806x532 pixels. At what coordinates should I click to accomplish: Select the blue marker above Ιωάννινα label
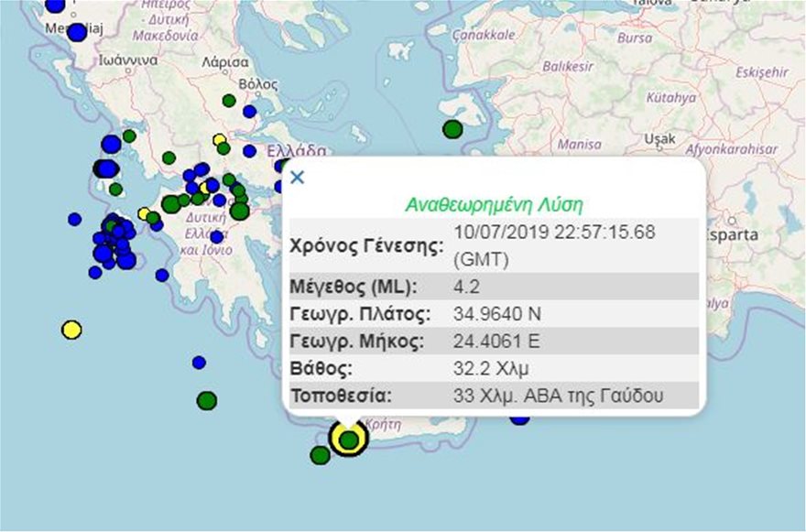tap(77, 34)
